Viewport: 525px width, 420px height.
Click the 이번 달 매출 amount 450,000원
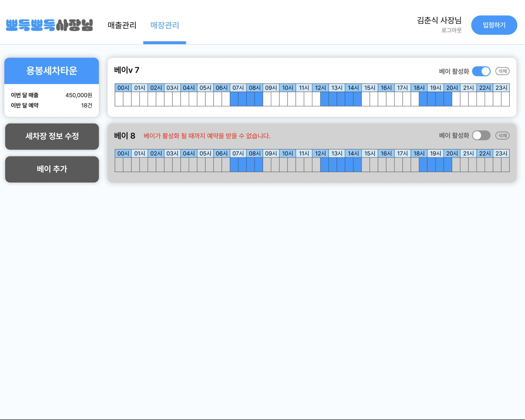[x=78, y=95]
